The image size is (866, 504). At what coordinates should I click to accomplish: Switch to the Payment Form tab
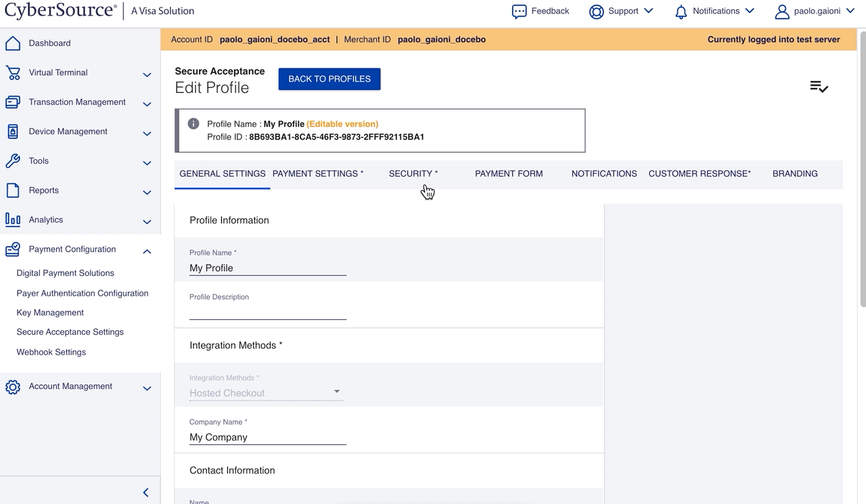pyautogui.click(x=509, y=174)
